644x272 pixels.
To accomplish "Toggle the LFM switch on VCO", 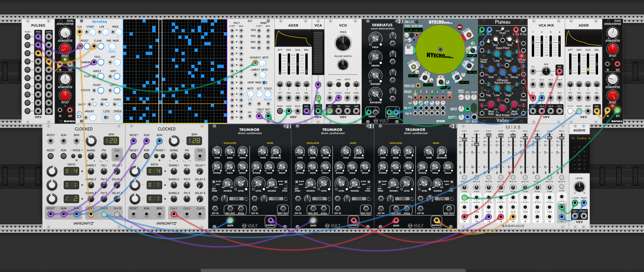I will [x=338, y=84].
